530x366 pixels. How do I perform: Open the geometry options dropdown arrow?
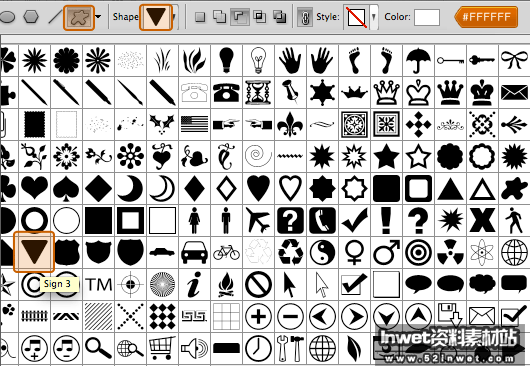click(98, 16)
